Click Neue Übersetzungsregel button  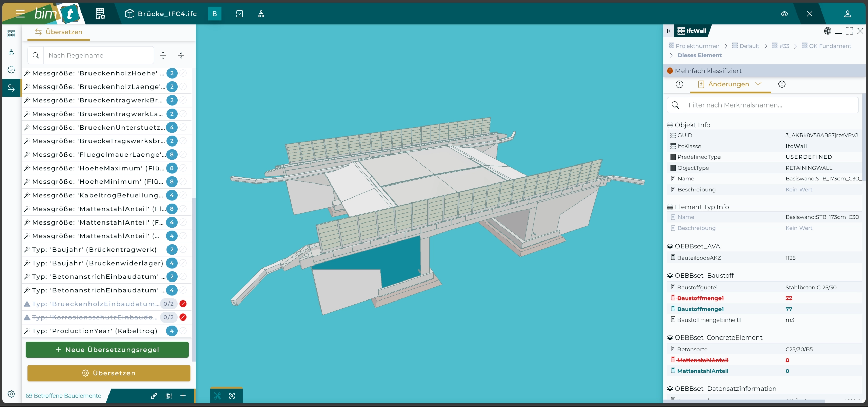(x=107, y=350)
